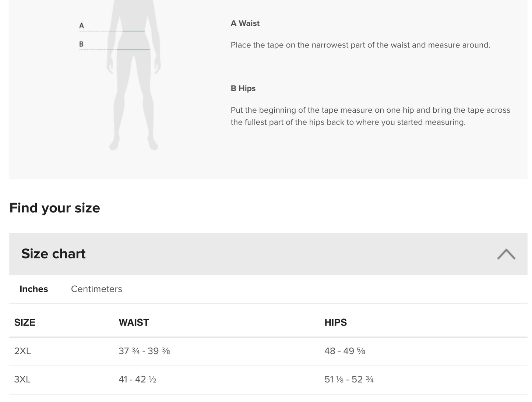Click the Size chart header bar

[258, 254]
